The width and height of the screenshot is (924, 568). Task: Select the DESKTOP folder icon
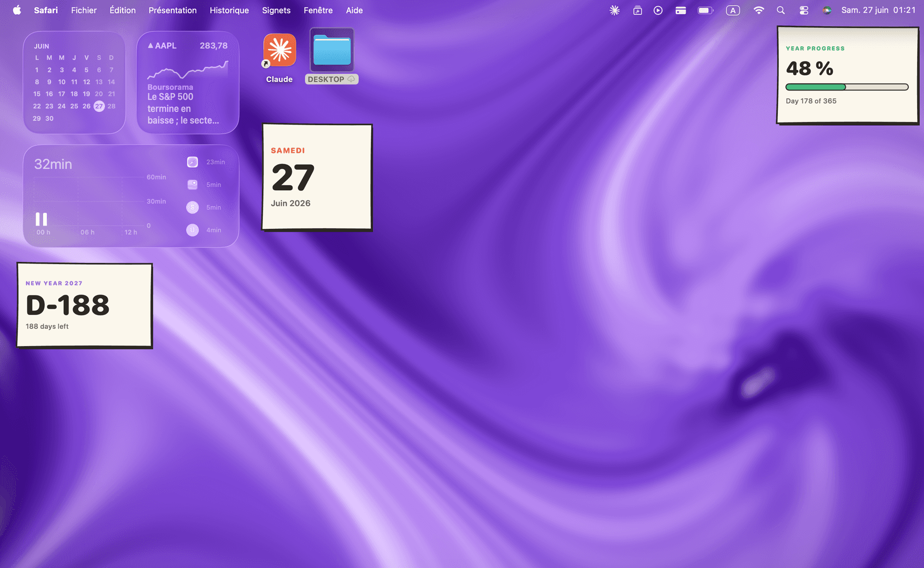(332, 50)
